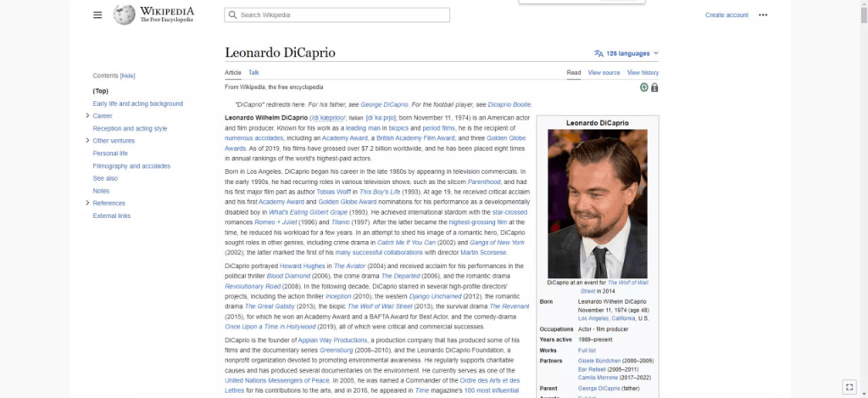The image size is (868, 398).
Task: Open the Camila Morrone link in infobox
Action: (596, 378)
